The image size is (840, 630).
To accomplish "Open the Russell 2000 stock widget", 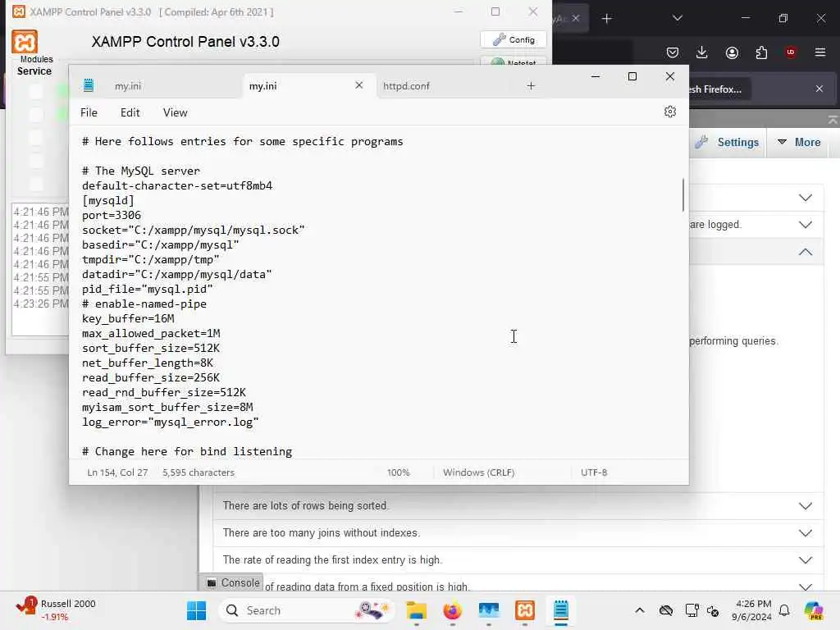I will coord(57,610).
